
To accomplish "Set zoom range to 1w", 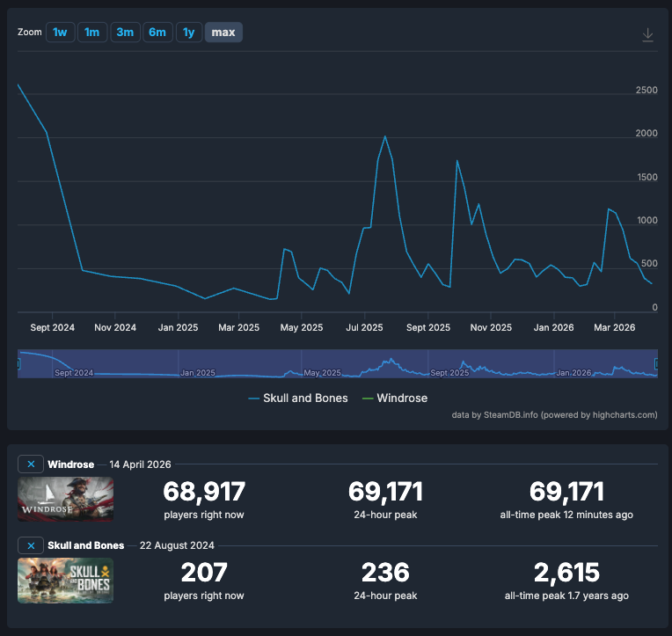I will [x=60, y=33].
